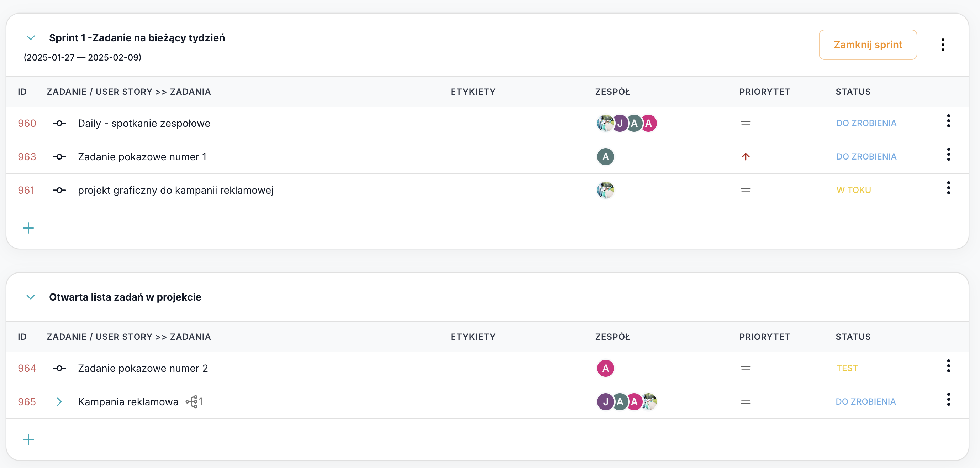This screenshot has width=980, height=468.
Task: Open three-dot menu for Kampania reklamowa row
Action: pos(948,399)
